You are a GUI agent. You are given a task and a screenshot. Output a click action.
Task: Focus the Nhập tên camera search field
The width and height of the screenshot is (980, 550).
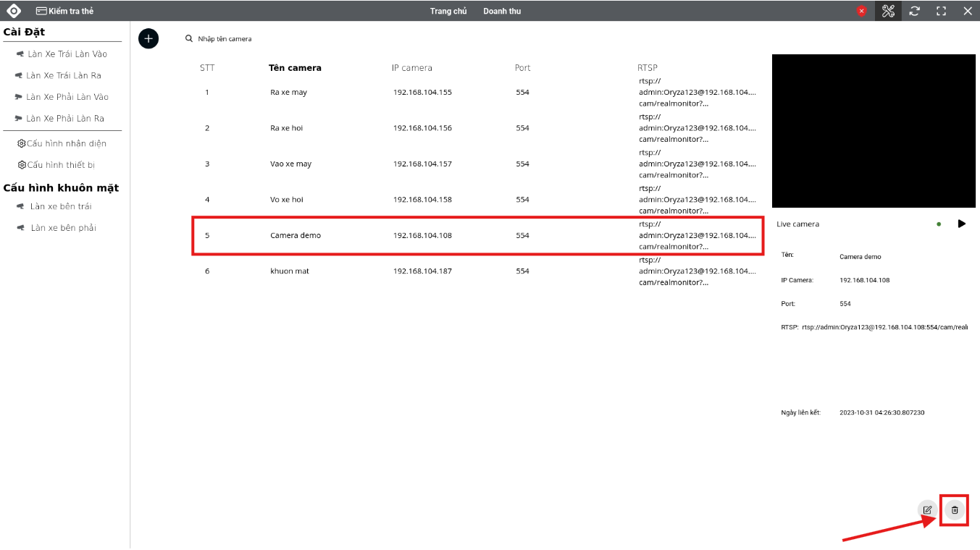225,38
